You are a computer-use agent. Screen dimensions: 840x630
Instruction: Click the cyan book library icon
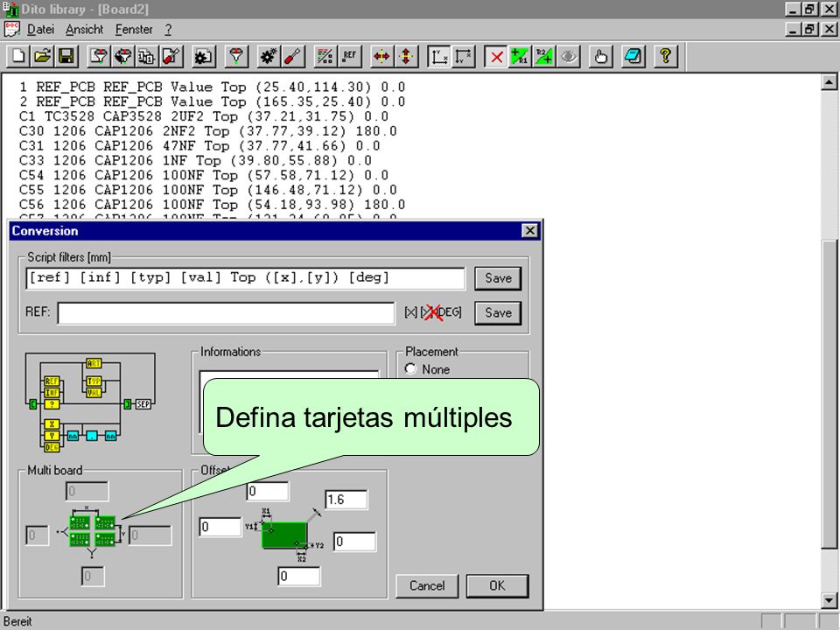[633, 56]
